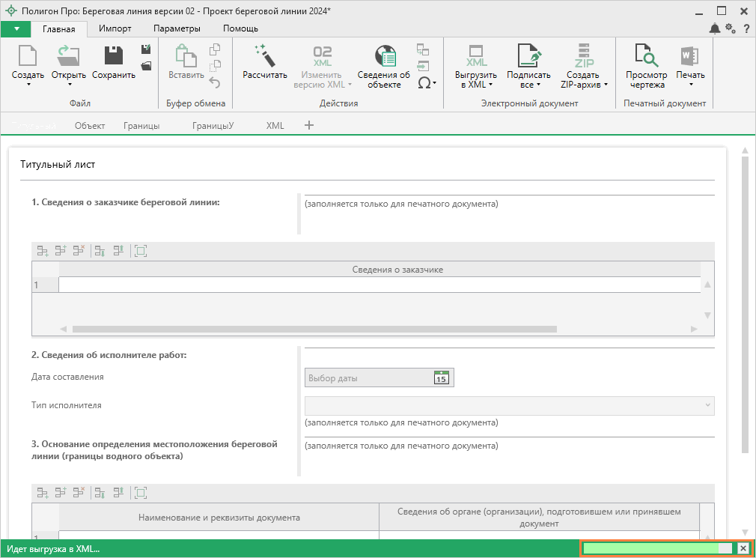Open Сведения об объекте globe icon
This screenshot has height=558, width=756.
pos(384,55)
